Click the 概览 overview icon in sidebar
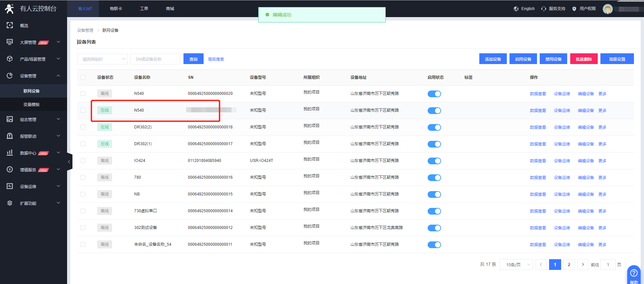Image resolution: width=644 pixels, height=284 pixels. pos(10,25)
